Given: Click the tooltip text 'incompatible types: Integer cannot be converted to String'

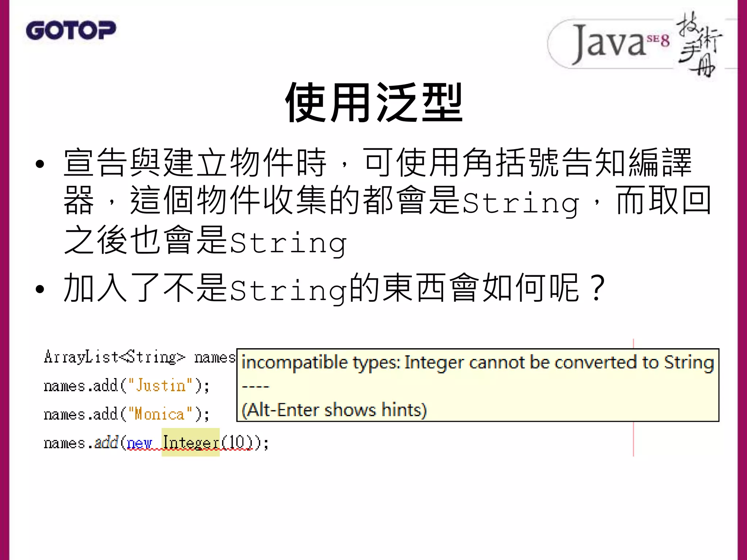Looking at the screenshot, I should (477, 362).
